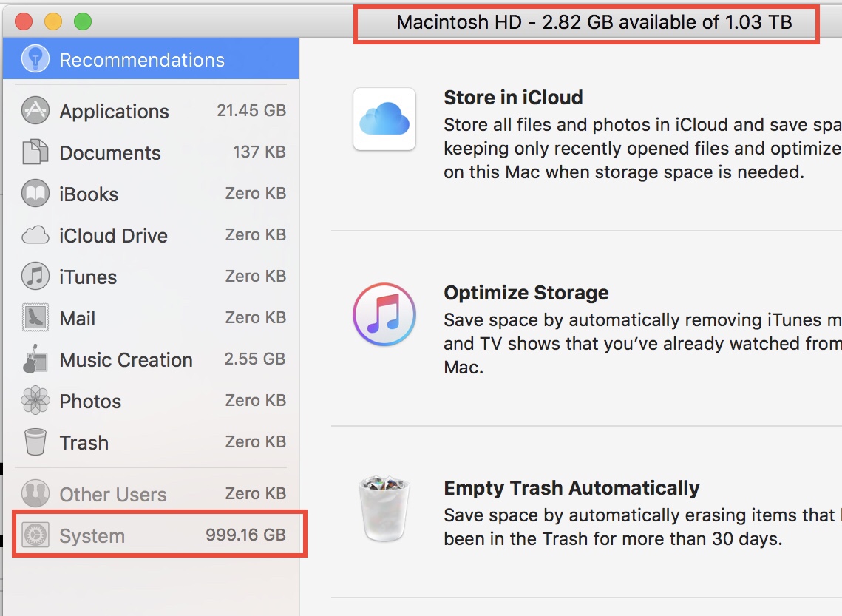842x616 pixels.
Task: Click the red close window button
Action: 24,21
